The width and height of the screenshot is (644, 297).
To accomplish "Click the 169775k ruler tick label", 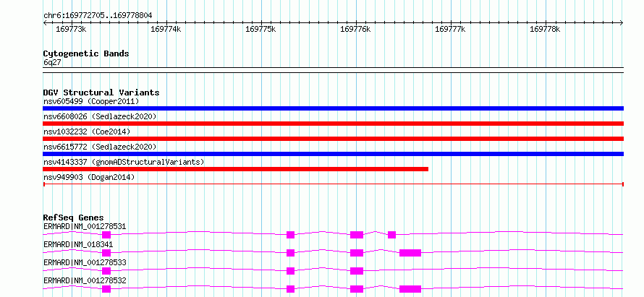I will coord(260,29).
